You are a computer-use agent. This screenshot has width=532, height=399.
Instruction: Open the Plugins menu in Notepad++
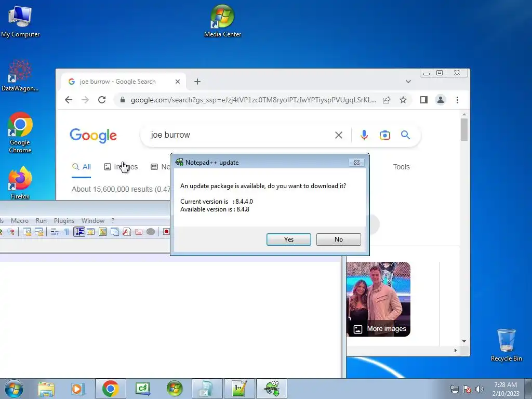64,220
